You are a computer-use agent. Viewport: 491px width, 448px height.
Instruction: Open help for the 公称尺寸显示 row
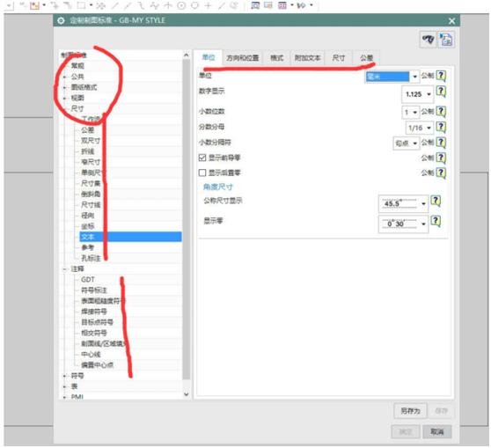[436, 202]
